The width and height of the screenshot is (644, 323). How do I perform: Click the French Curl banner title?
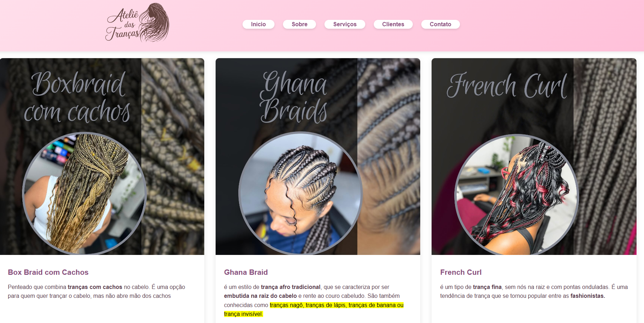pyautogui.click(x=507, y=85)
